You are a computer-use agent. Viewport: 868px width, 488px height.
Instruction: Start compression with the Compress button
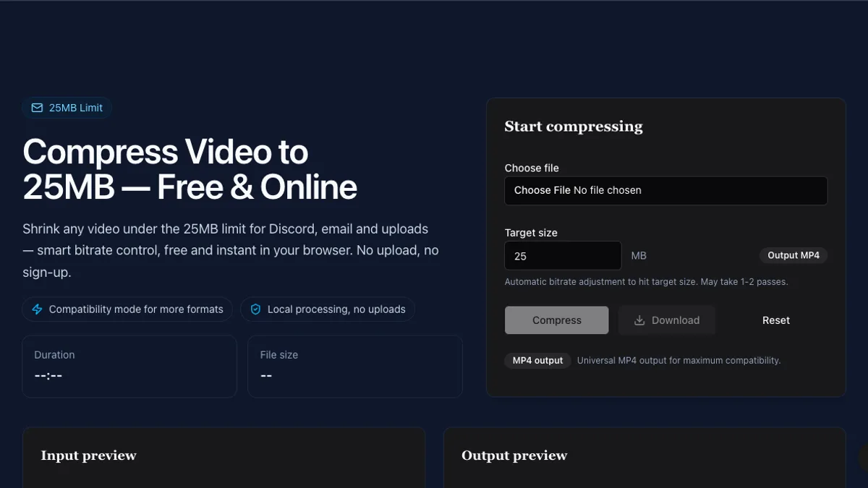[556, 320]
